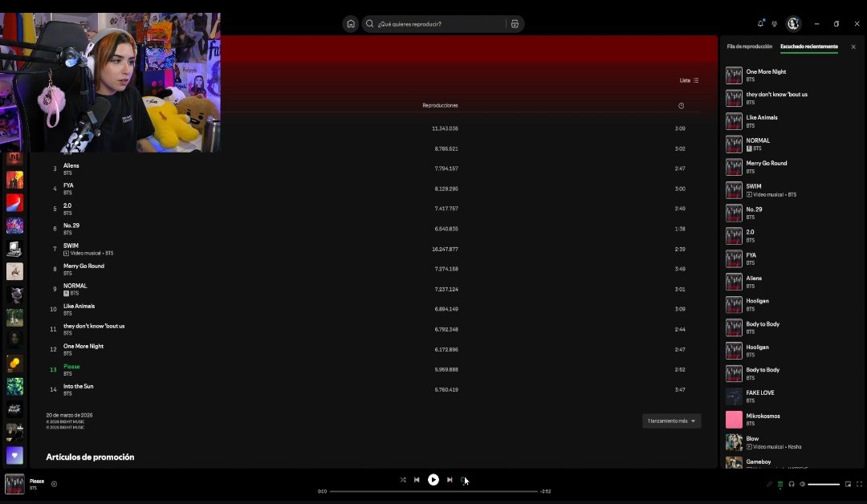The image size is (867, 504).
Task: Open Mikrokosmos pink cover thumbnail
Action: coord(734,420)
